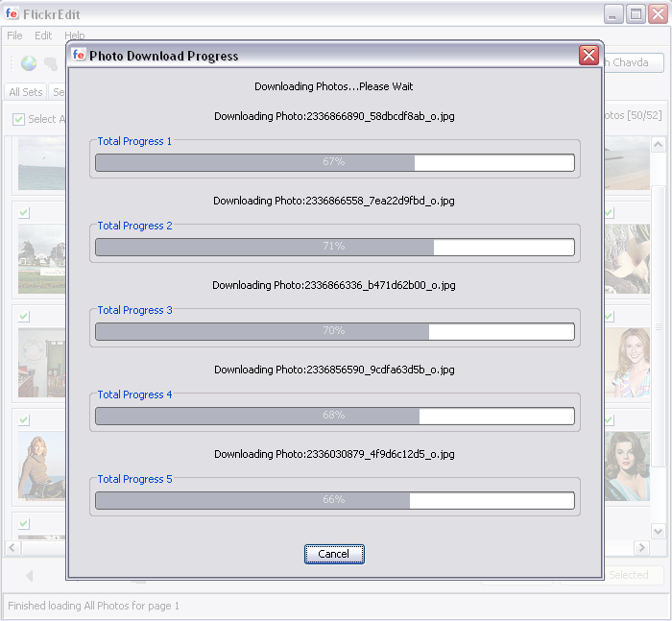
Task: Click filename 2336030879_4f9d6c12d5_o.jpg text
Action: tap(380, 454)
